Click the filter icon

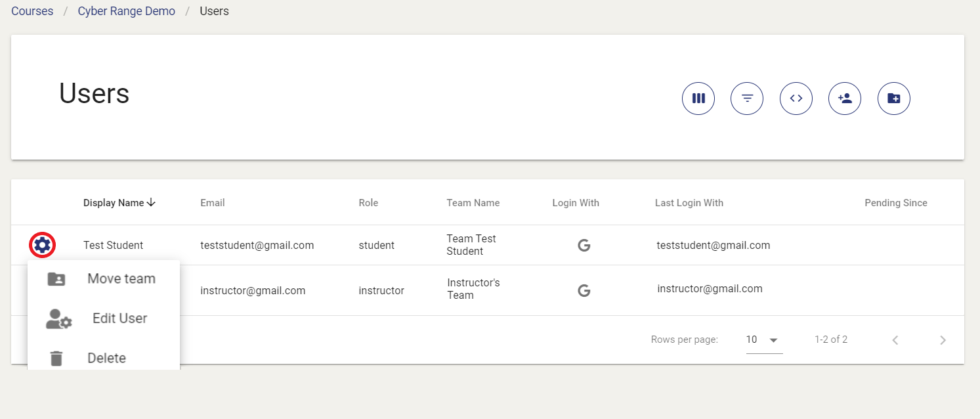[x=747, y=98]
